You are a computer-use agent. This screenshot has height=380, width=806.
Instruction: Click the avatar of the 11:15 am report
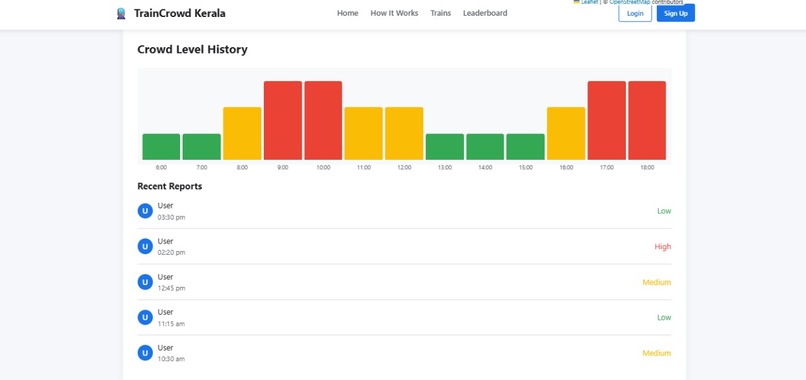tap(145, 317)
